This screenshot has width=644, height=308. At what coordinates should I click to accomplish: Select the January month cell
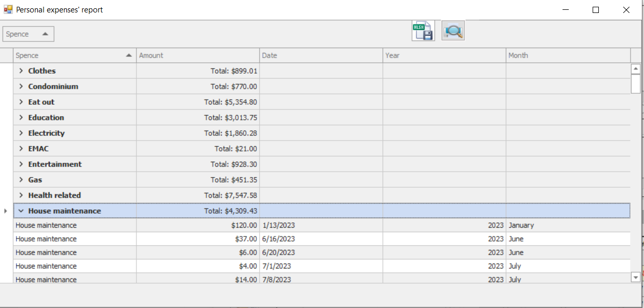point(568,226)
